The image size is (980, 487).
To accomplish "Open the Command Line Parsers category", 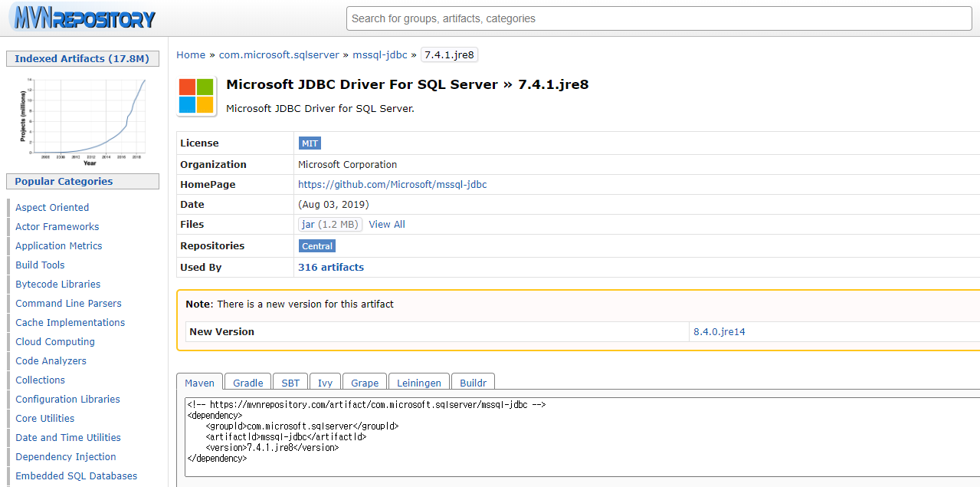I will coord(68,304).
